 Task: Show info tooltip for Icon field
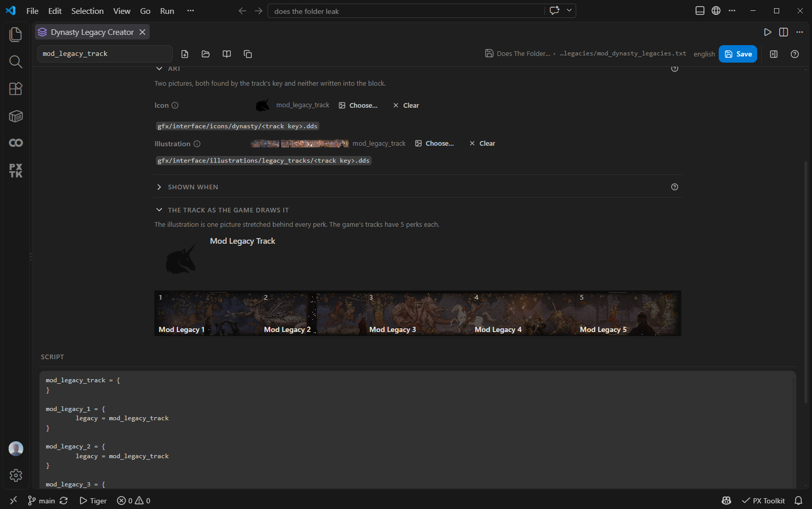pos(175,105)
